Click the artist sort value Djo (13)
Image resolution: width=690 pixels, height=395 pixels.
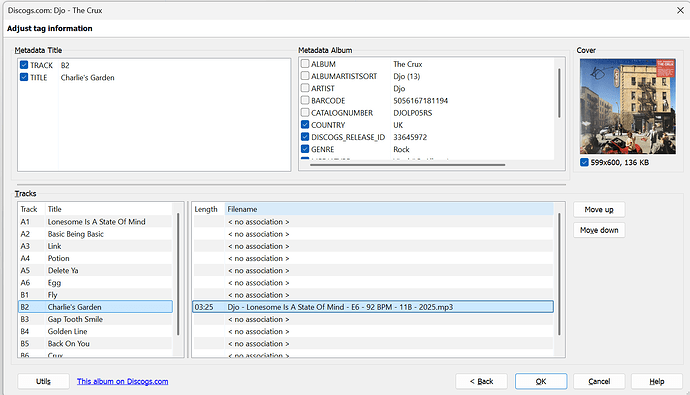[x=407, y=76]
